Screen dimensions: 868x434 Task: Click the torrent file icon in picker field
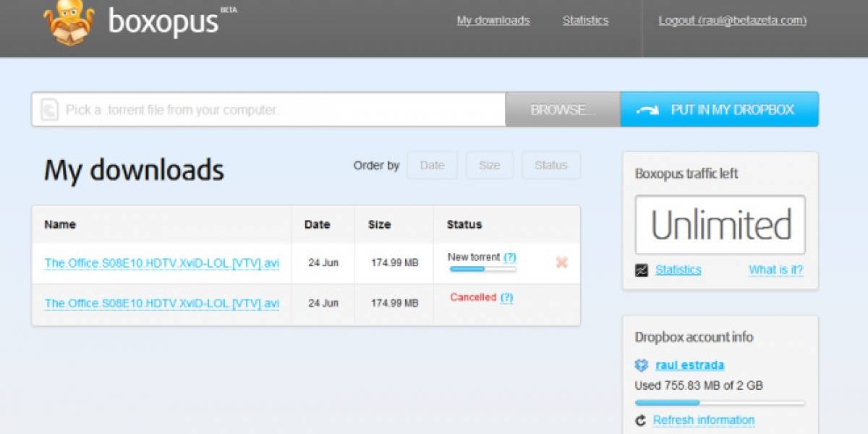point(49,110)
